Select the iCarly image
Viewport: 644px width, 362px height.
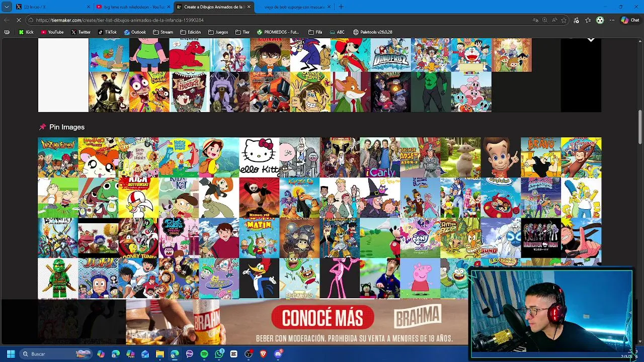[x=380, y=157]
